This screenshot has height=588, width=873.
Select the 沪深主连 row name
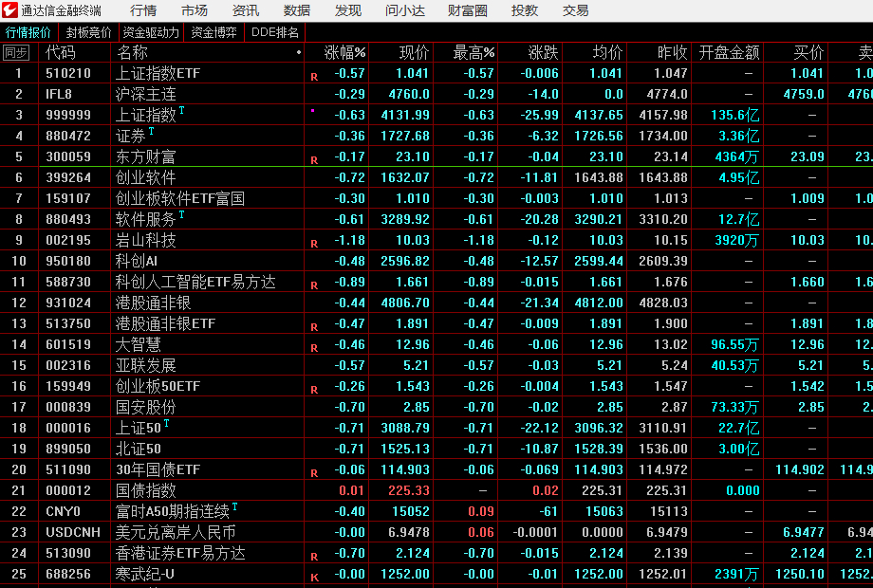(145, 94)
